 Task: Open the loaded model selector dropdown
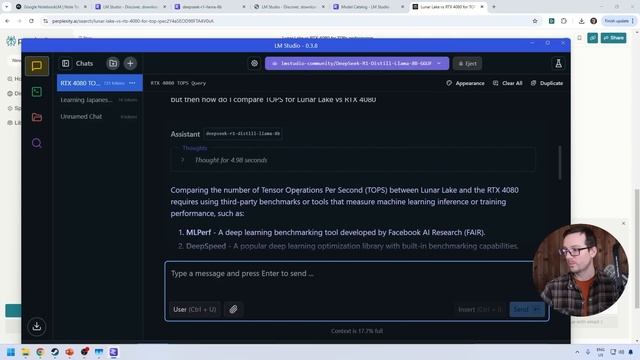pos(357,63)
